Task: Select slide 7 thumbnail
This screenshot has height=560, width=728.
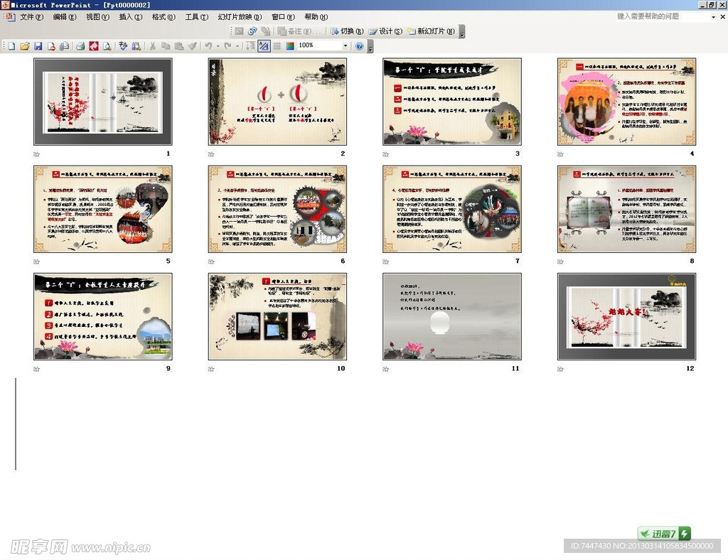Action: click(x=451, y=210)
